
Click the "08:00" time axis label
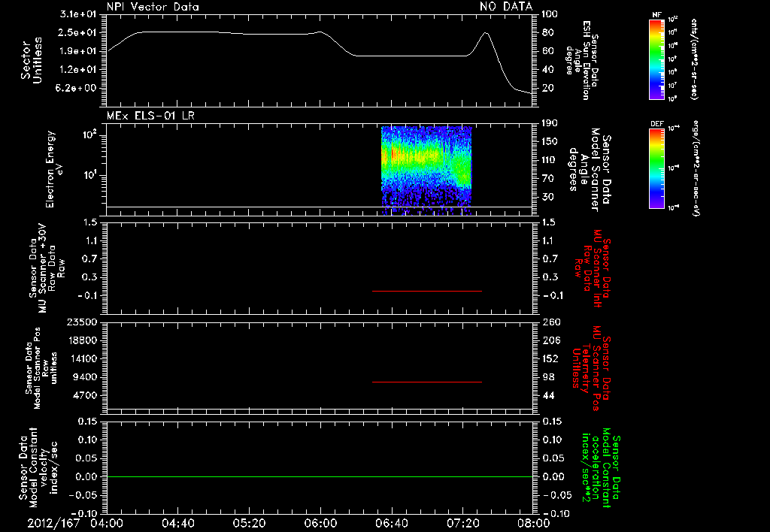coord(534,523)
